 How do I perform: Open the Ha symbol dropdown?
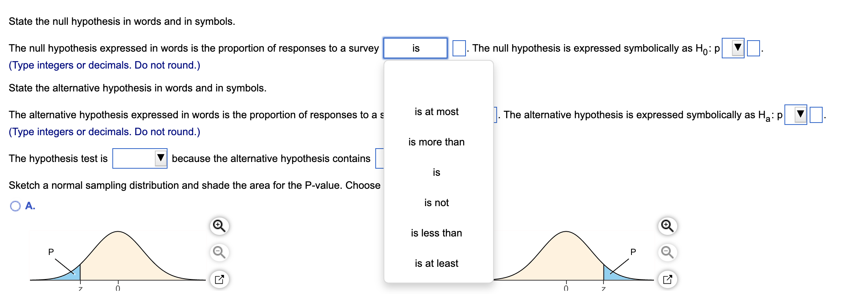point(796,115)
